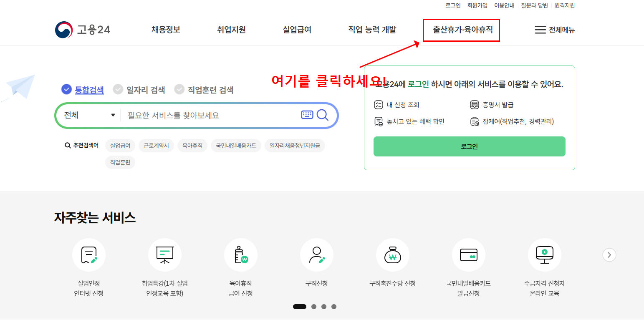The width and height of the screenshot is (644, 330).
Task: Open 구직촉진수당 신청 money bag icon
Action: click(393, 255)
